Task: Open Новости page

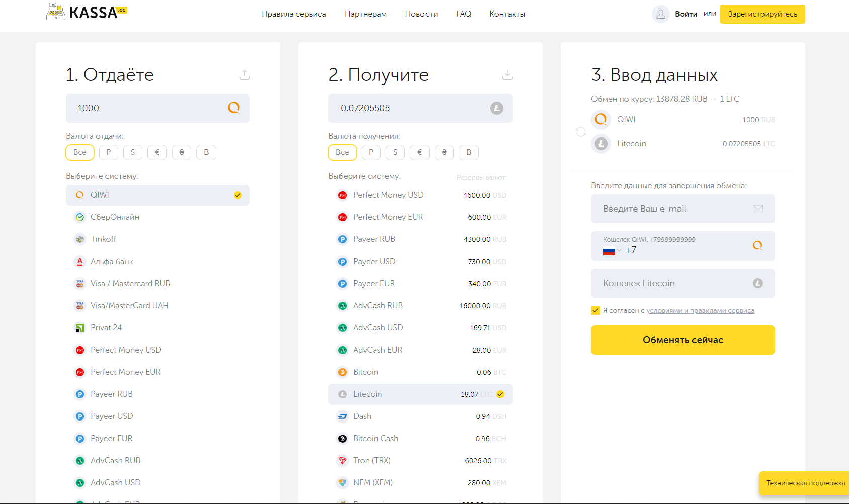Action: (x=421, y=14)
